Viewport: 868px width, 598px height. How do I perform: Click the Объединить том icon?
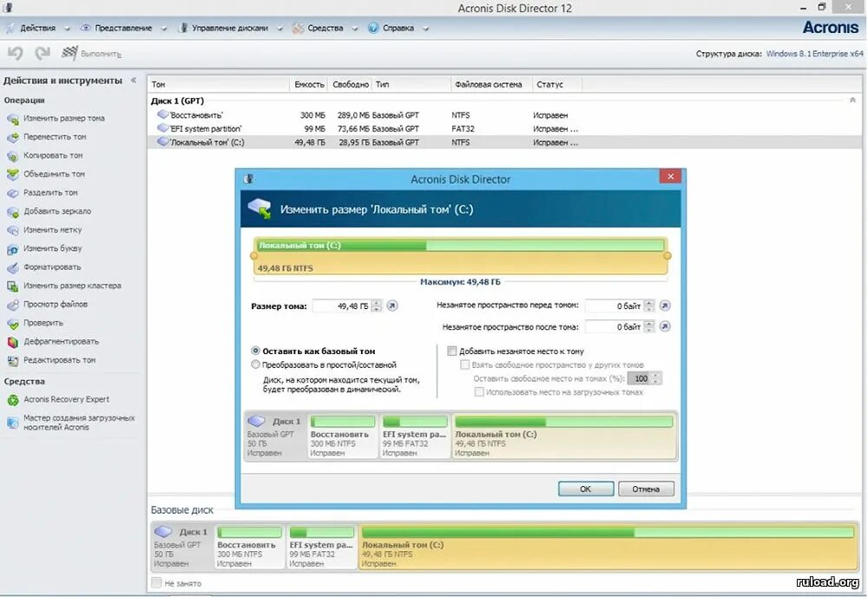pos(13,174)
